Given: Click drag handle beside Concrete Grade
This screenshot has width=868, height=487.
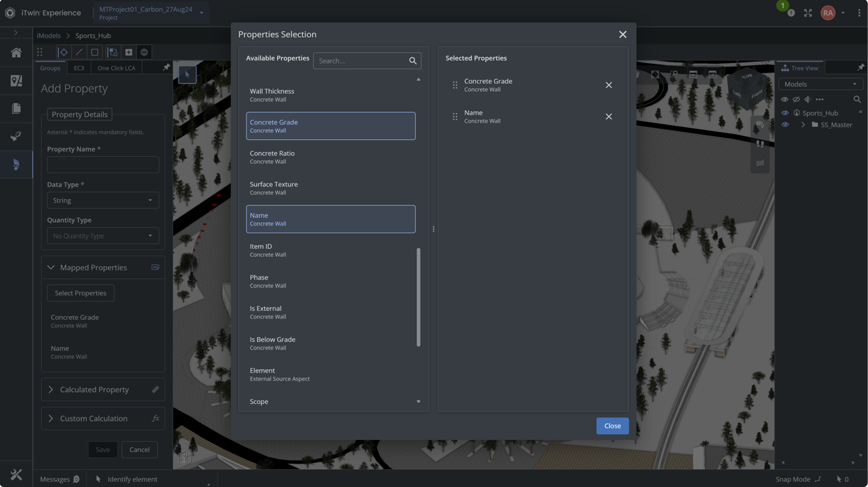Looking at the screenshot, I should (455, 85).
